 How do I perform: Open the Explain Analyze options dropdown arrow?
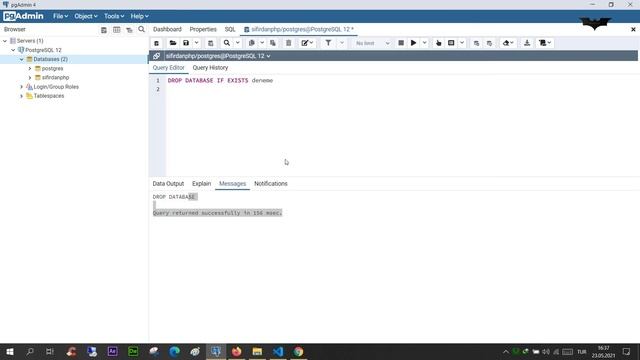point(462,43)
